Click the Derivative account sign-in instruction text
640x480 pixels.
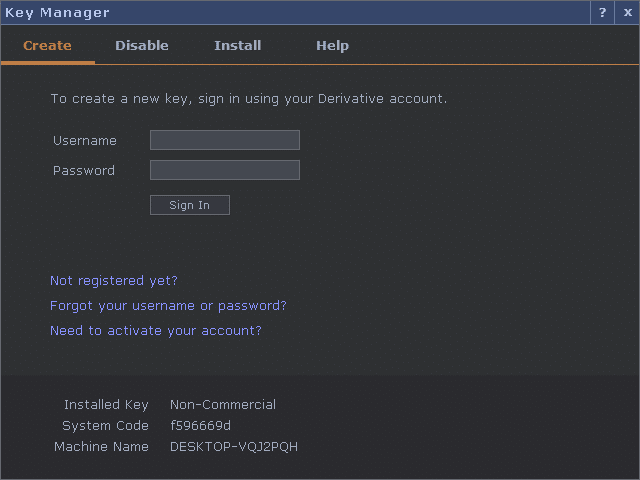pos(249,99)
